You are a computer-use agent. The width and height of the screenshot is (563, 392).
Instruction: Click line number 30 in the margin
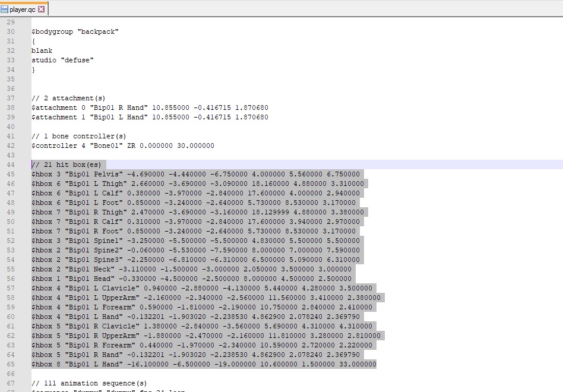click(11, 31)
